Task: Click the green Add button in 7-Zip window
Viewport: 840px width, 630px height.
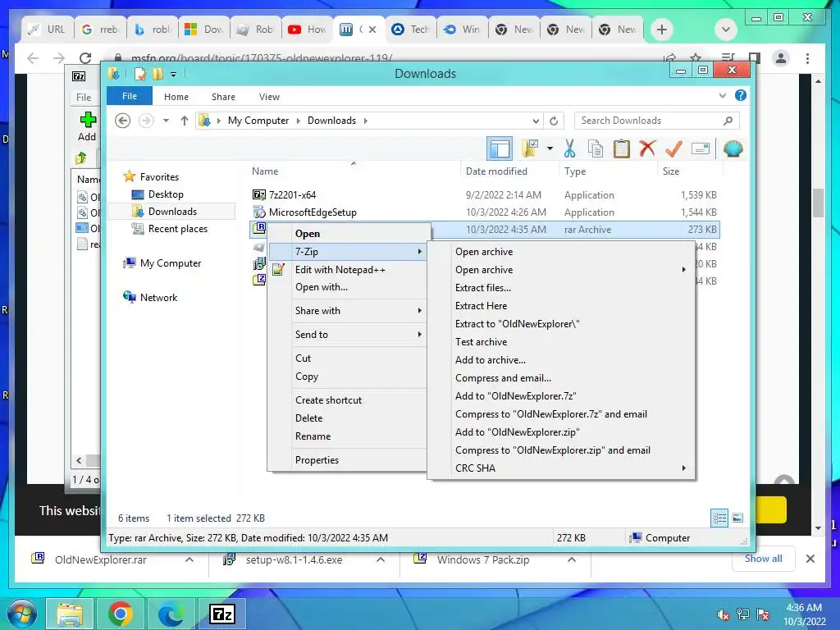Action: (x=87, y=126)
